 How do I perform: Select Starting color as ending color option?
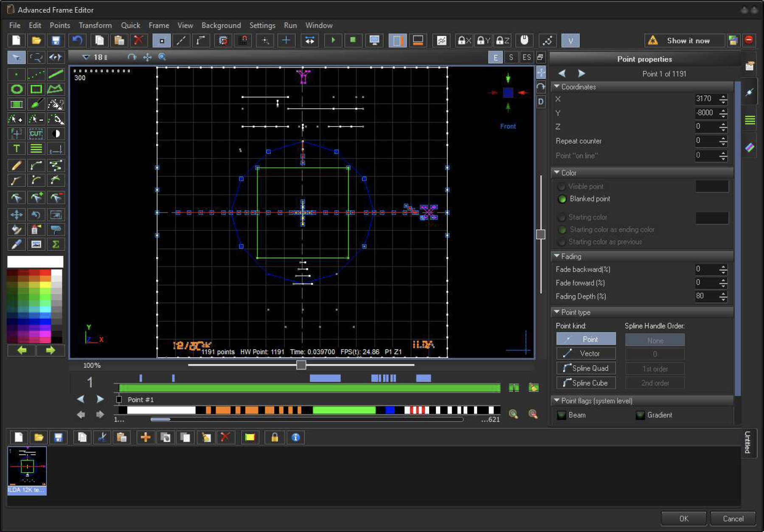click(562, 230)
